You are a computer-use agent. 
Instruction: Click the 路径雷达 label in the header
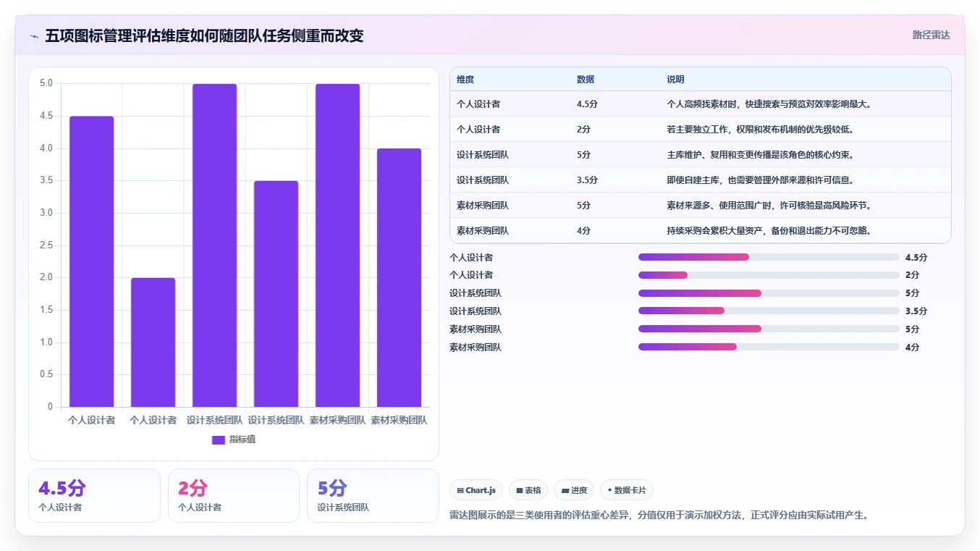931,35
